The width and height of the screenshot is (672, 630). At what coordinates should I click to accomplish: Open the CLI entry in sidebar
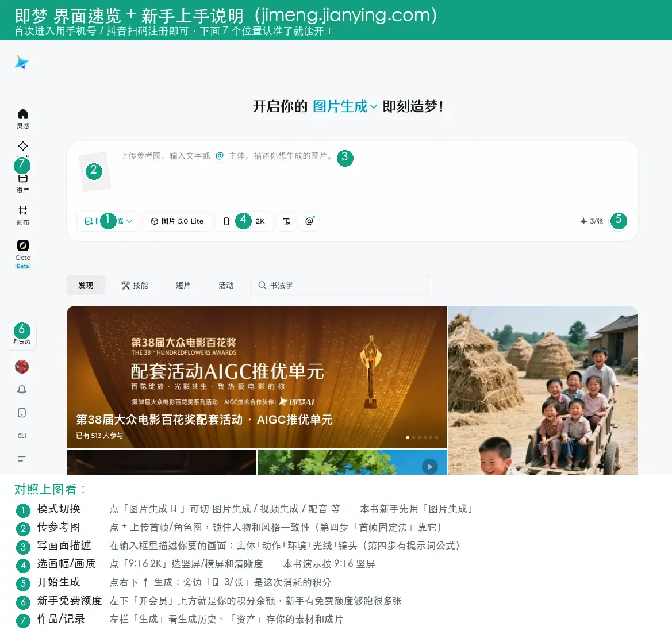click(22, 436)
